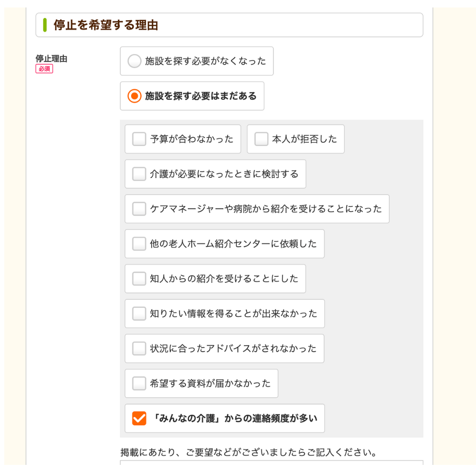Enable the 他の老人ホーム紹介センターに依頼した option
The image size is (476, 475).
pos(139,244)
